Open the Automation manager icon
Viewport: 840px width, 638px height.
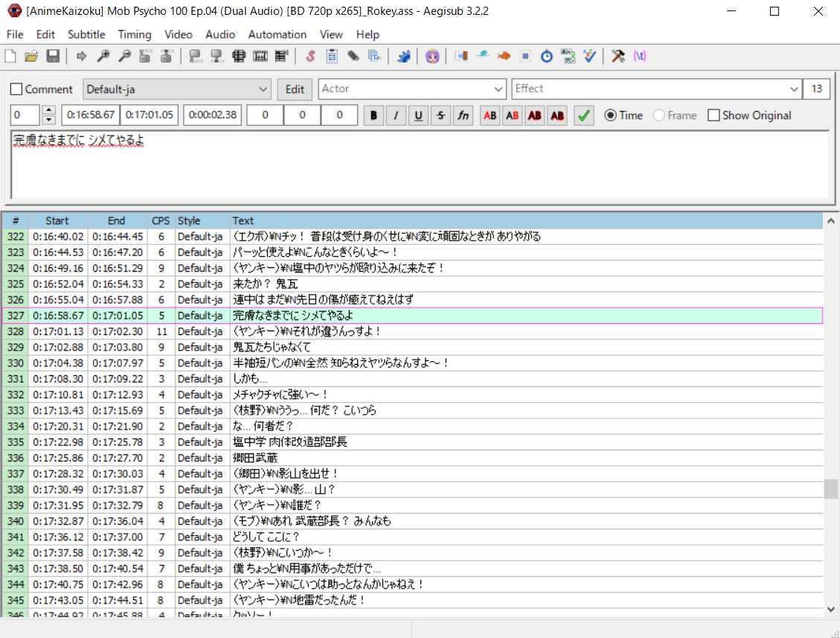point(403,56)
